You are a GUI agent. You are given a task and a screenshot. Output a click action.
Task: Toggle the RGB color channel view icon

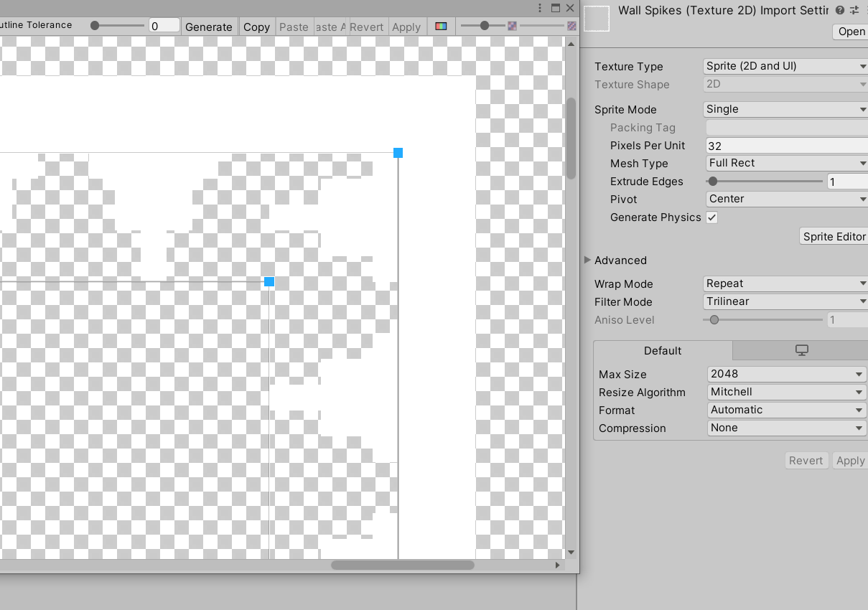441,27
